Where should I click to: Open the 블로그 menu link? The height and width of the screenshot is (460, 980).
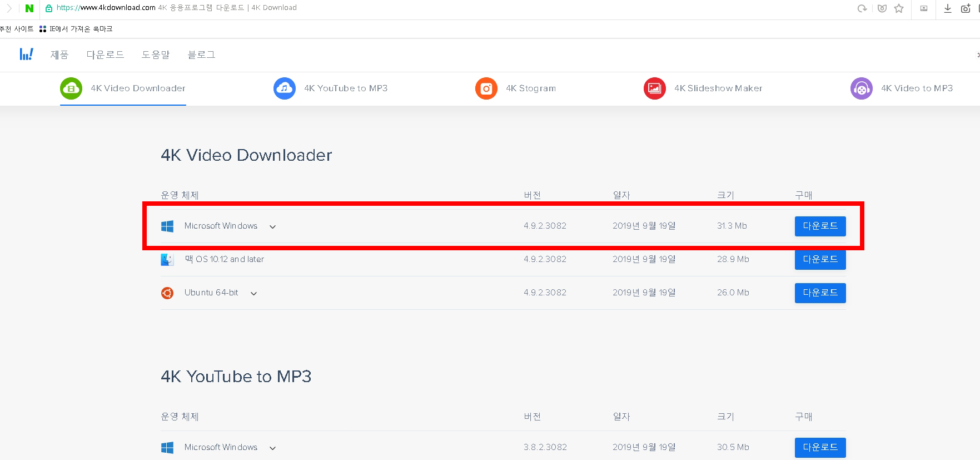pyautogui.click(x=201, y=55)
